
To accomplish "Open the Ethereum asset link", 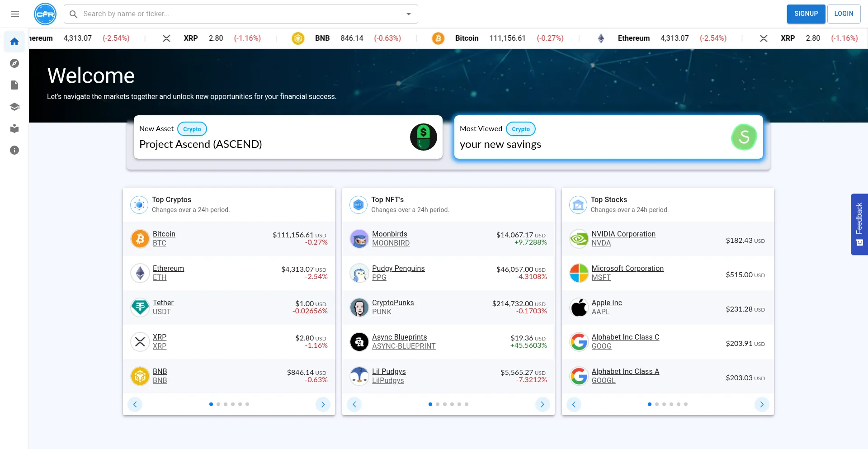I will pyautogui.click(x=168, y=268).
